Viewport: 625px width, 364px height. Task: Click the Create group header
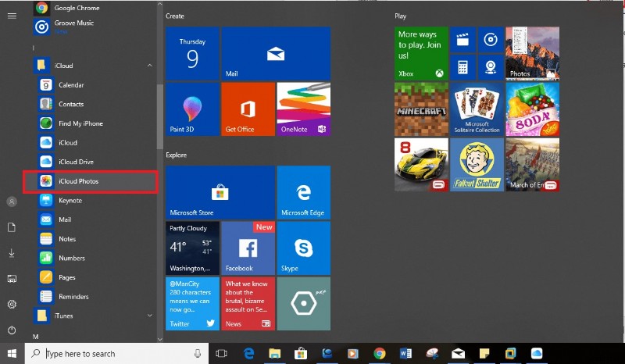[x=175, y=16]
